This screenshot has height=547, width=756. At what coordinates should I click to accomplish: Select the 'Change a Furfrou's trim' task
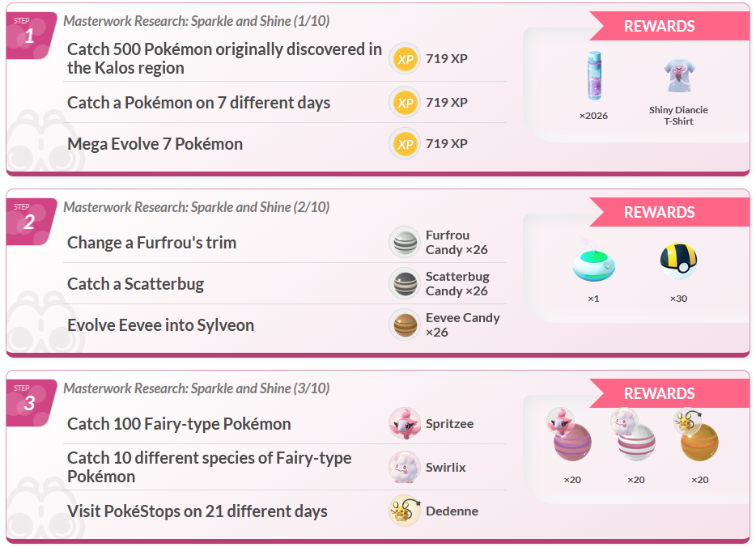152,243
